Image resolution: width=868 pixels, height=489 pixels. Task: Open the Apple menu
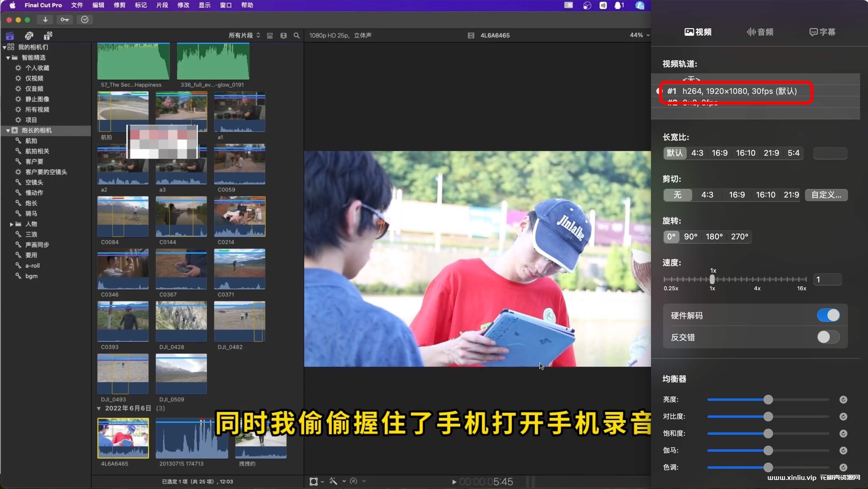point(12,5)
